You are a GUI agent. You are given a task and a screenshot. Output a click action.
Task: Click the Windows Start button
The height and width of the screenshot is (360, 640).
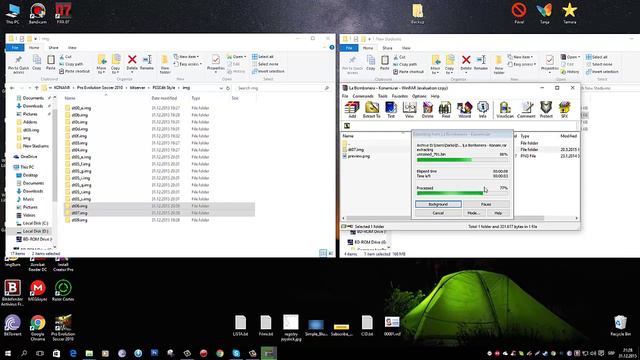[7, 353]
